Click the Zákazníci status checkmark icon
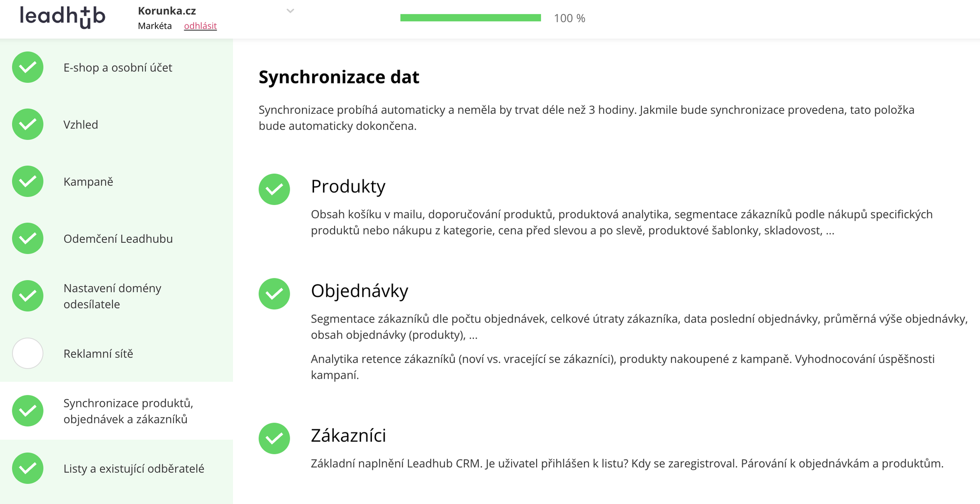 coord(274,438)
